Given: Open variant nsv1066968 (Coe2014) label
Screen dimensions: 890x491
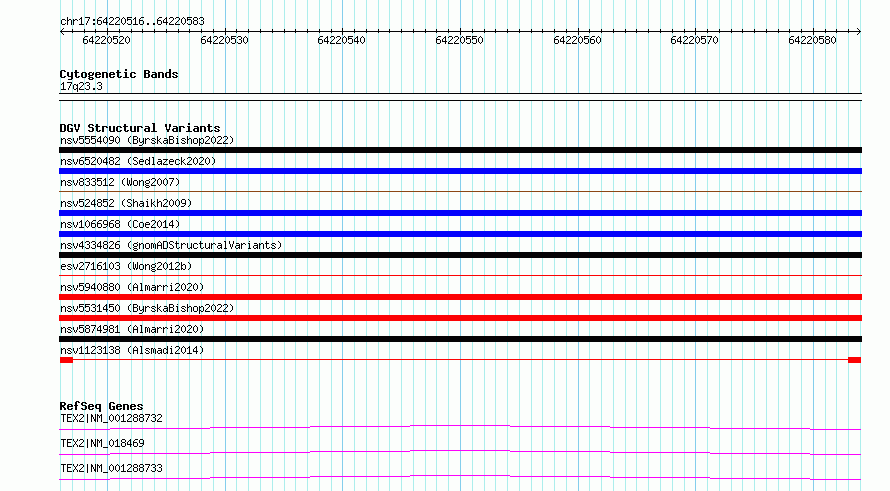Looking at the screenshot, I should 120,224.
